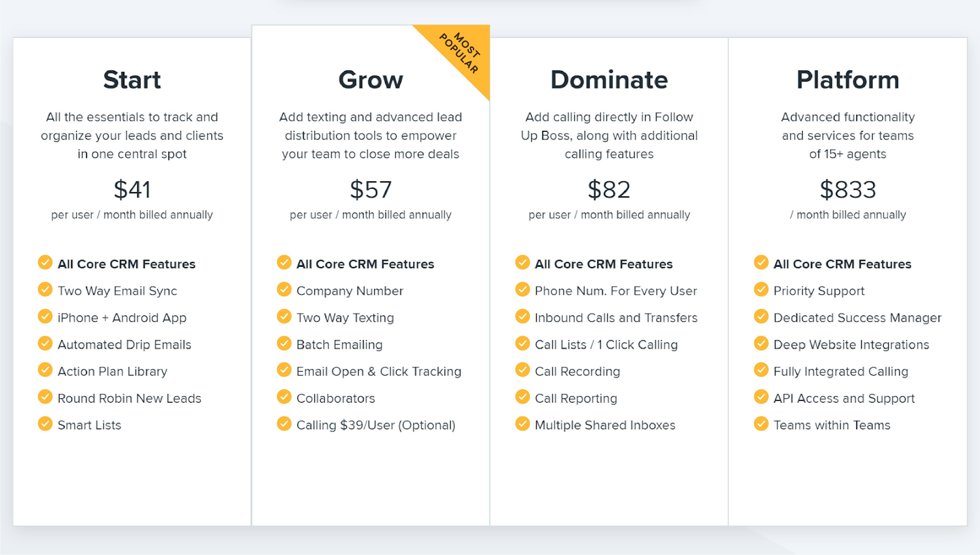Screen dimensions: 980x555
Task: Click the checkmark next to Calling $39/User (Optional)
Action: [x=284, y=424]
